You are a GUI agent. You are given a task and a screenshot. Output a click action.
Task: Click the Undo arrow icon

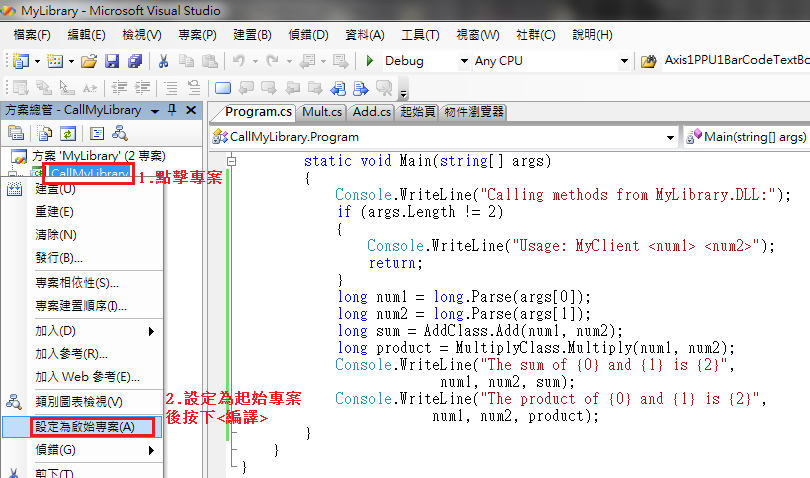pos(239,61)
